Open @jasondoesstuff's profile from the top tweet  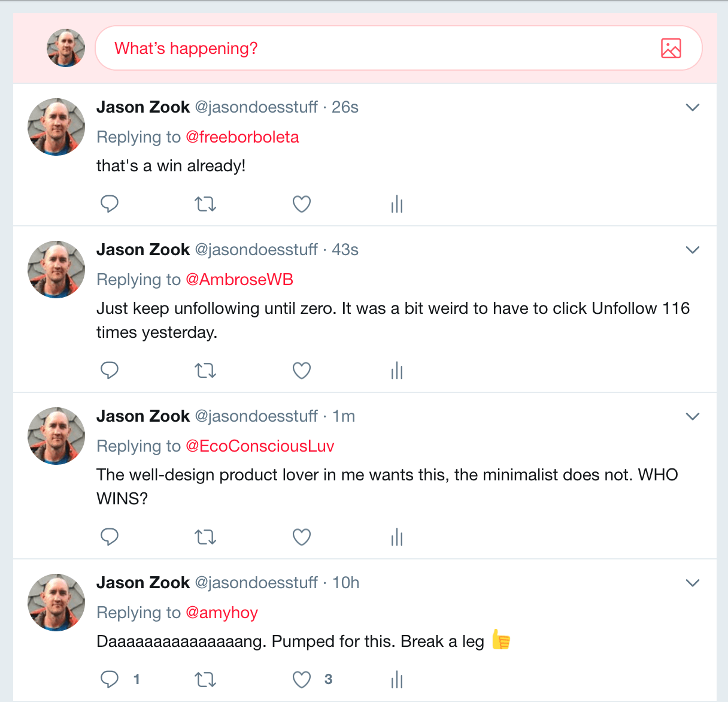click(x=256, y=107)
